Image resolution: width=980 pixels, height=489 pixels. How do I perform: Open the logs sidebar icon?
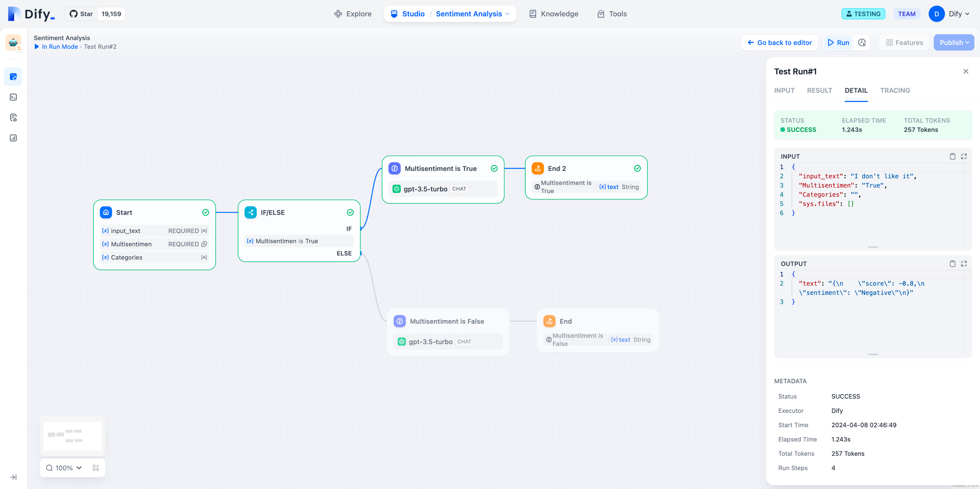click(x=13, y=118)
